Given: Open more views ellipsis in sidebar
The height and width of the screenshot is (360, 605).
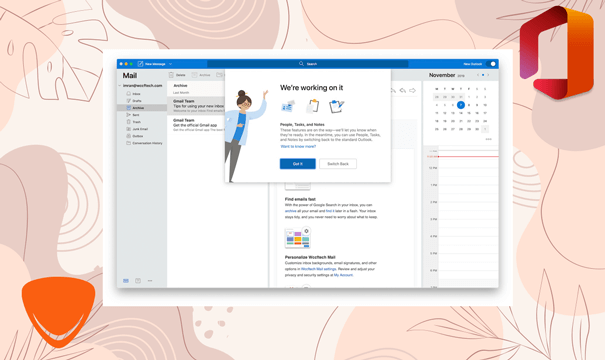Looking at the screenshot, I should 150,281.
